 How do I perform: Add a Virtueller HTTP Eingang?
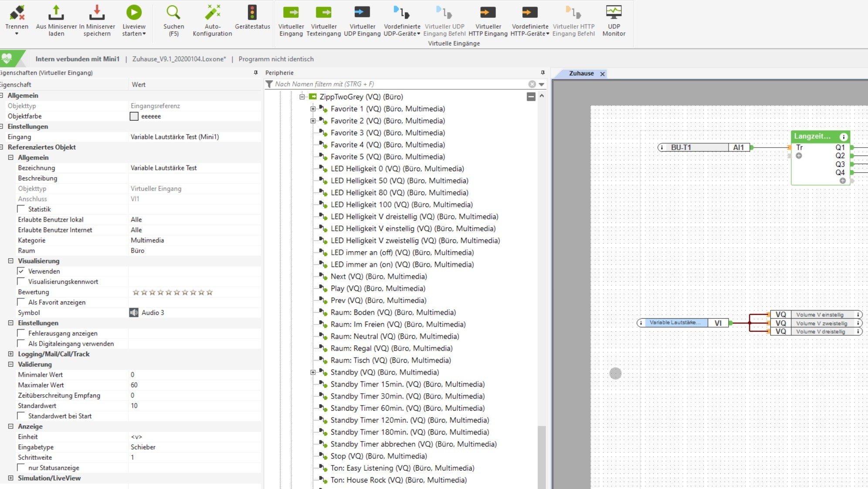pyautogui.click(x=488, y=13)
